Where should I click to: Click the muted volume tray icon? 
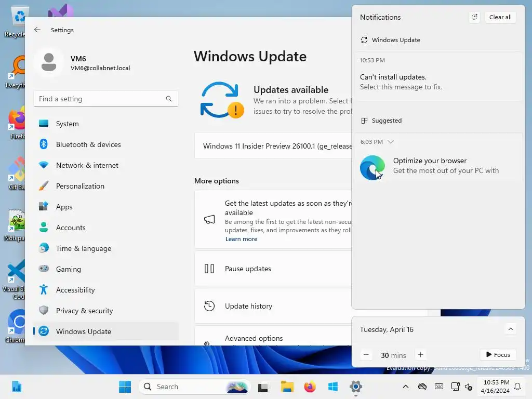(469, 387)
